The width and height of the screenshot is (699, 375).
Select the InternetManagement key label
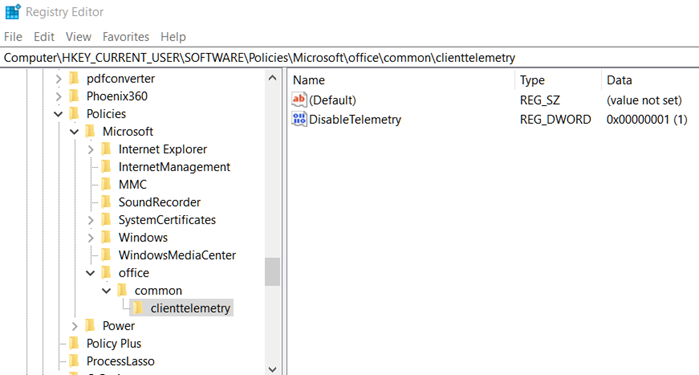tap(174, 167)
